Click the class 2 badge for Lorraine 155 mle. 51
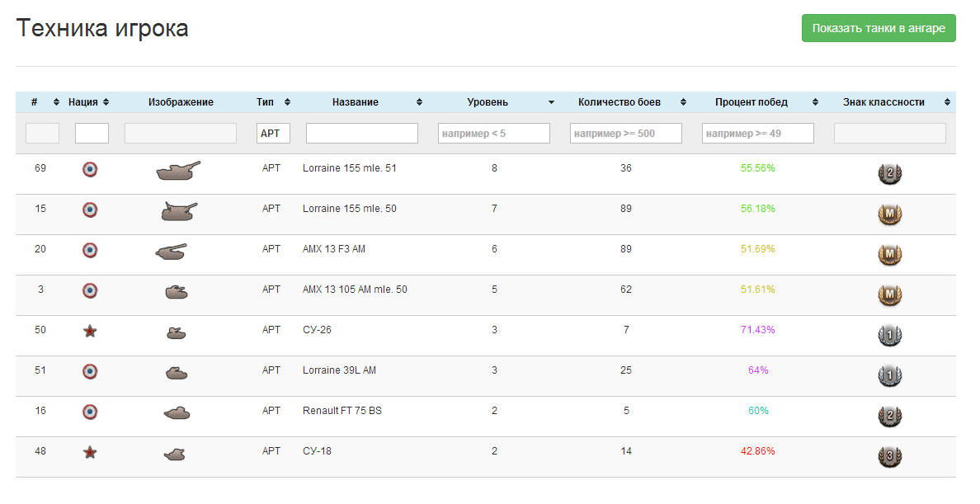 coord(889,174)
